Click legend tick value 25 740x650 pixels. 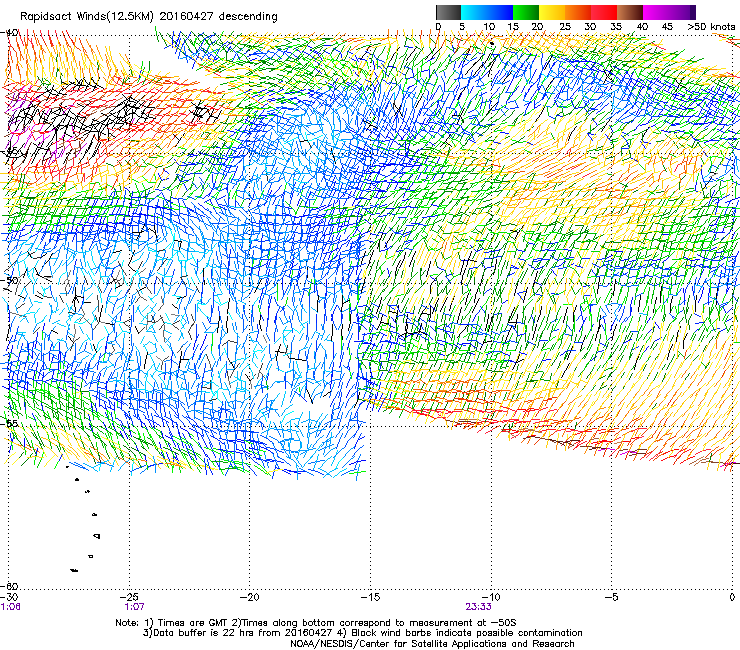(565, 27)
